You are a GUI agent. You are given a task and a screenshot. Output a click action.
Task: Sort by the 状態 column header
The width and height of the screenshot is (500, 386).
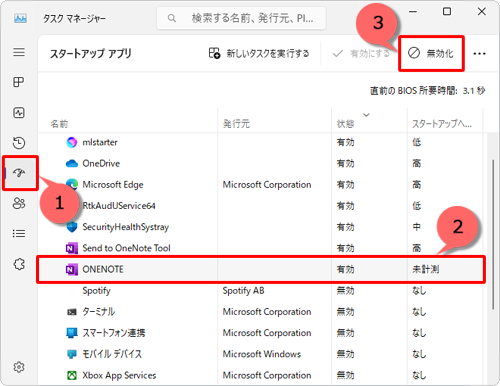tap(345, 124)
